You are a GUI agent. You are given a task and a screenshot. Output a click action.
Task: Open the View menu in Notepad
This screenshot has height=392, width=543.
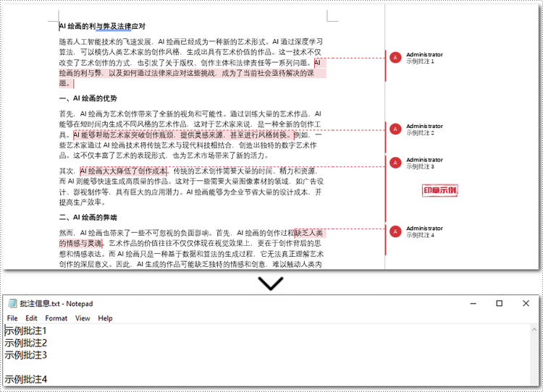click(83, 318)
